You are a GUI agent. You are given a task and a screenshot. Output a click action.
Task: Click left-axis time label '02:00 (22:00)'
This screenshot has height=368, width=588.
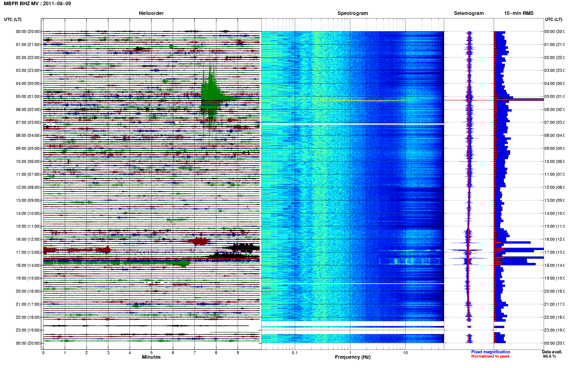coord(28,58)
